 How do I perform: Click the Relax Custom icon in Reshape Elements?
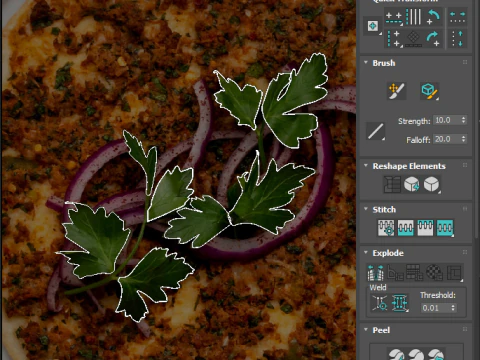[431, 184]
